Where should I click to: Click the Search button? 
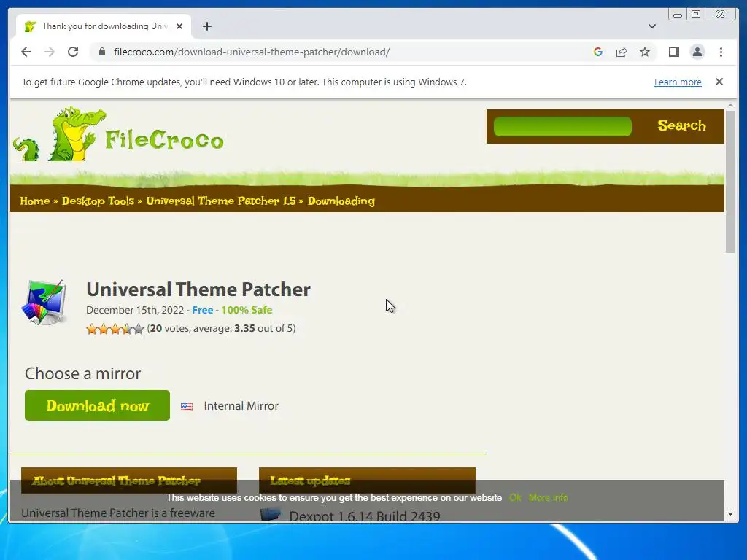pyautogui.click(x=681, y=125)
